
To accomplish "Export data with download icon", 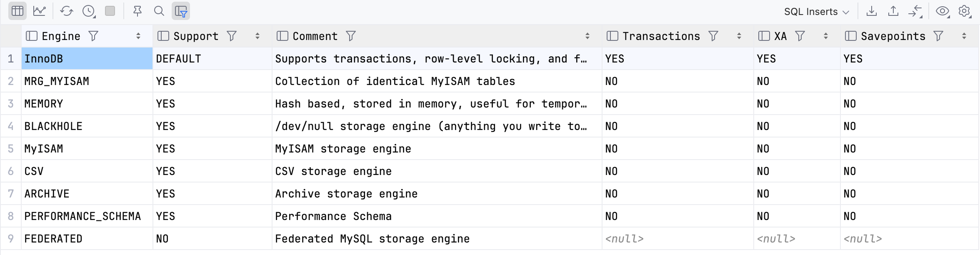I will coord(871,11).
